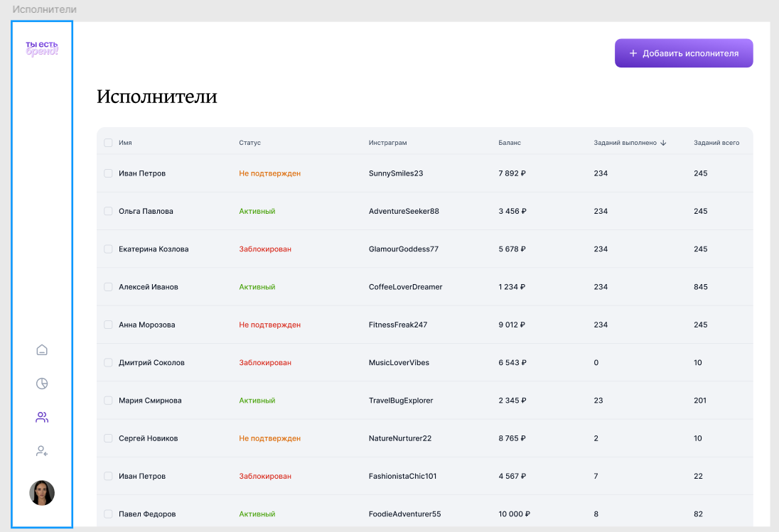Open the home icon in sidebar

point(42,349)
